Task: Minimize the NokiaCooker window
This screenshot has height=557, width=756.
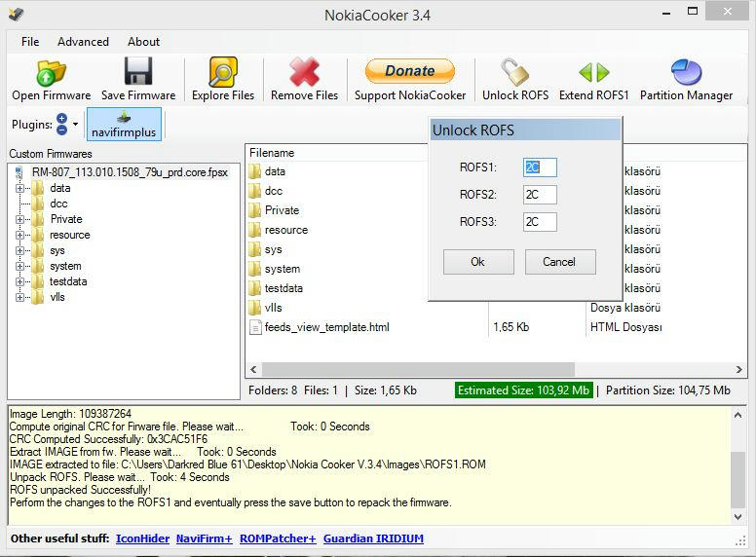Action: pyautogui.click(x=666, y=13)
